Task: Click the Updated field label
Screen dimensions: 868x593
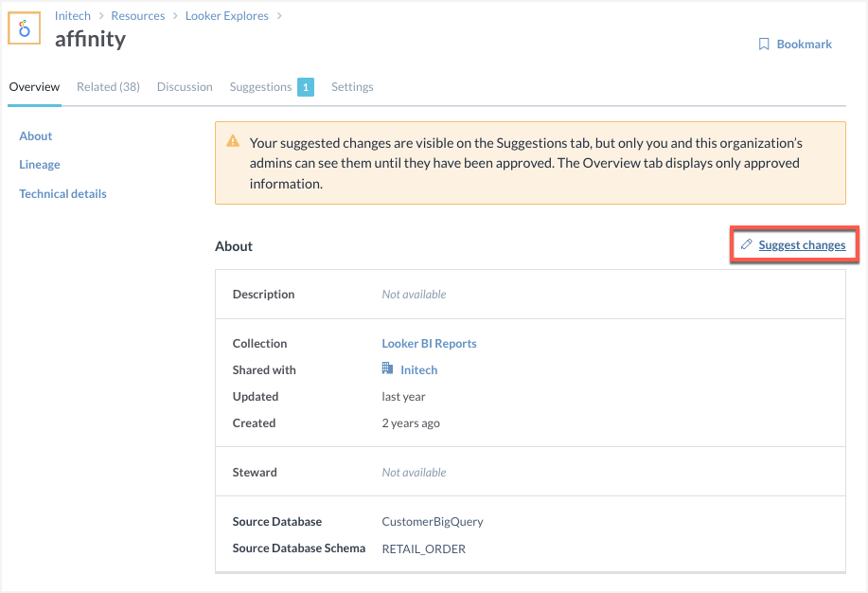Action: 256,397
